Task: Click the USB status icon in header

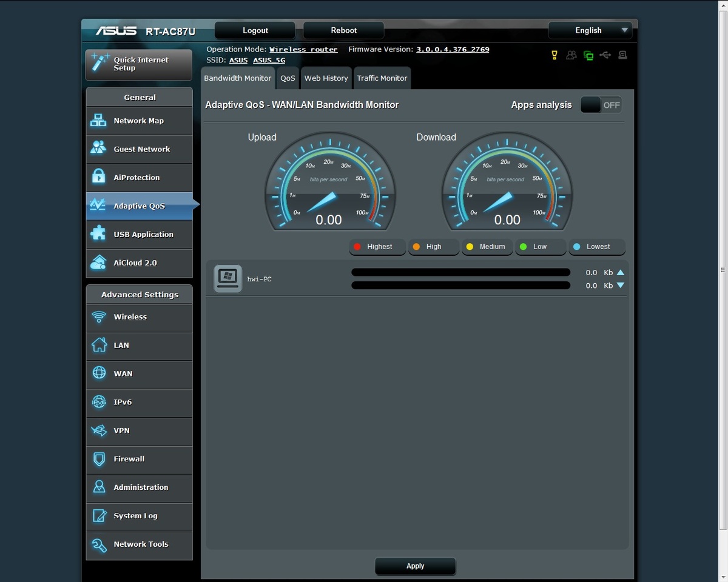Action: 605,55
